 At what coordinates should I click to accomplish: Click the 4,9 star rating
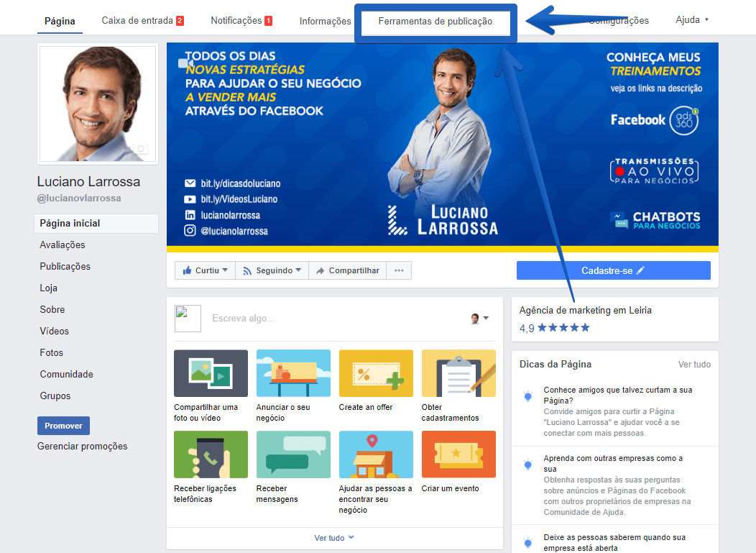(555, 328)
